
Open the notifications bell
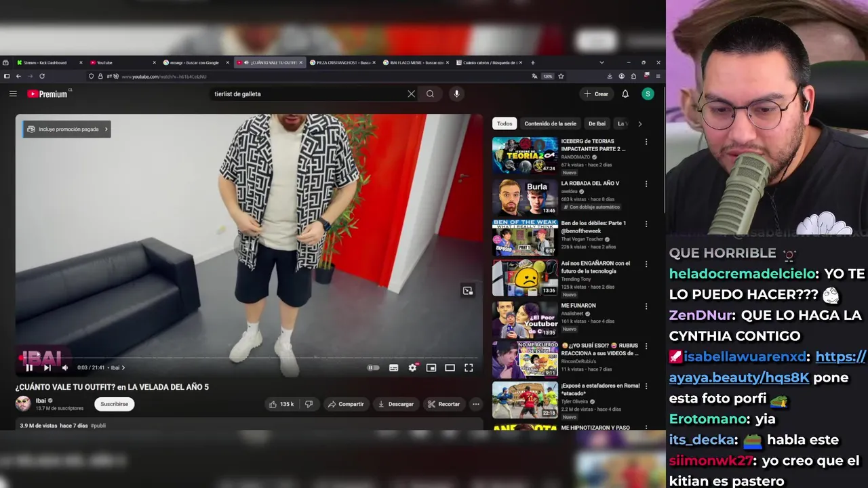625,94
